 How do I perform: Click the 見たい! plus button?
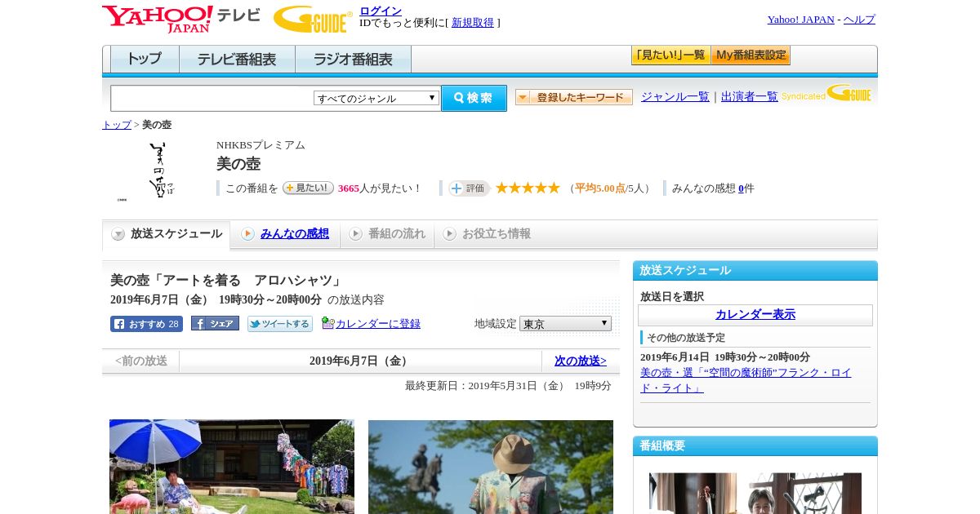point(308,188)
